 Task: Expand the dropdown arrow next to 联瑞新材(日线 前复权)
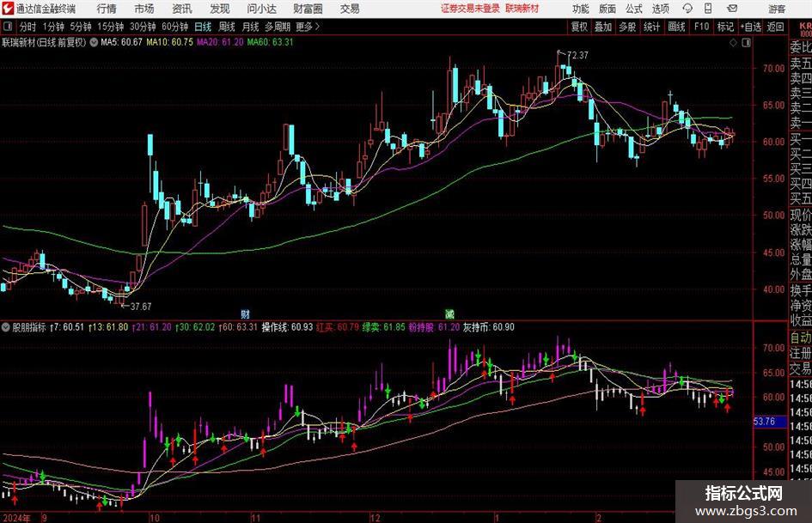tap(94, 42)
